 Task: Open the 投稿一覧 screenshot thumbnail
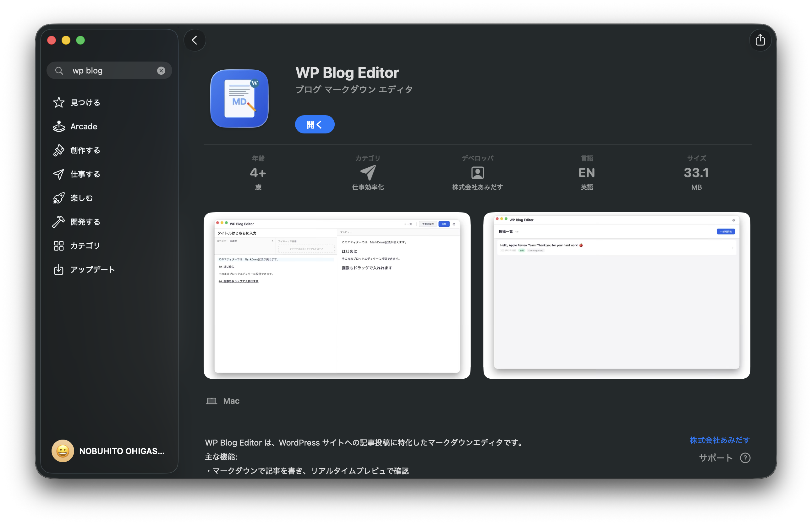[616, 295]
